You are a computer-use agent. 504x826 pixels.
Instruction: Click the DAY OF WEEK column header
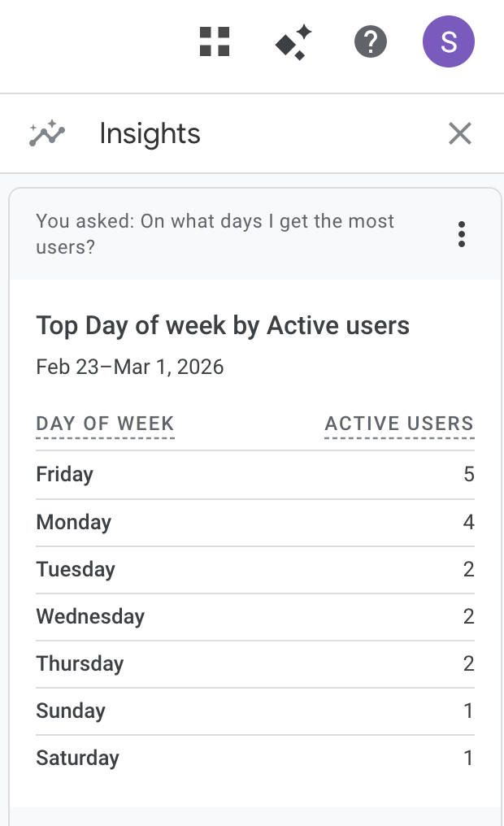(105, 424)
